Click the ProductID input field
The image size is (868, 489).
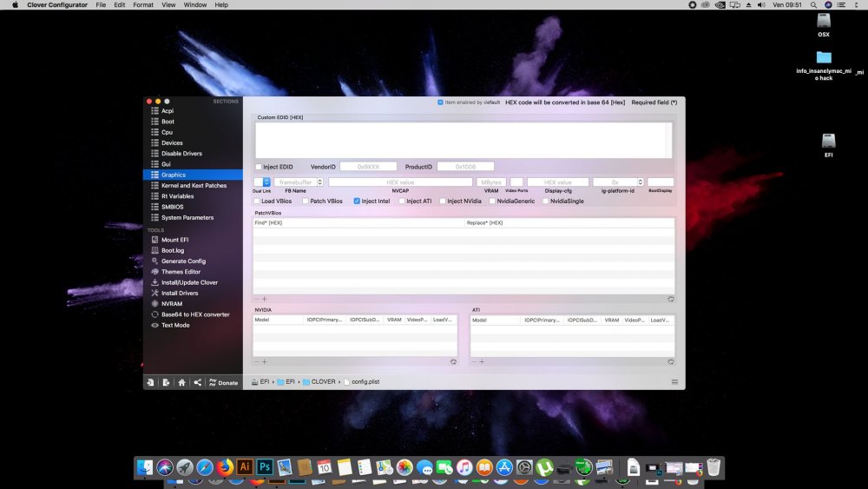point(465,167)
